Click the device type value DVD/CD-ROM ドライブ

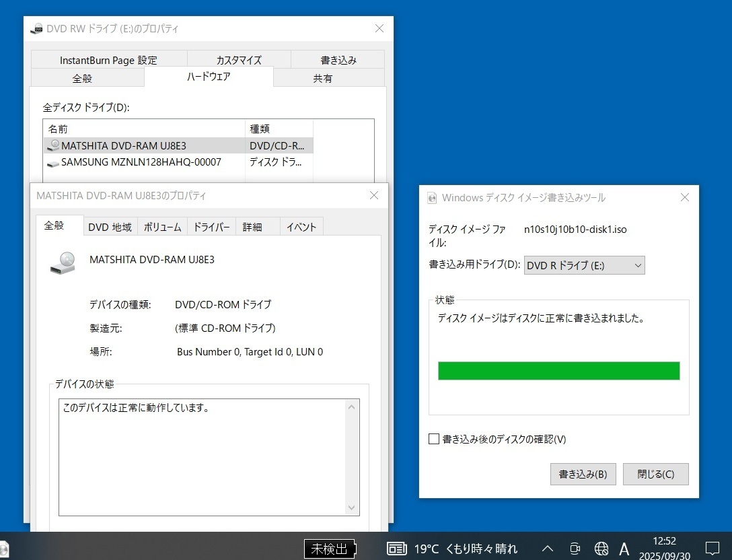[x=223, y=304]
